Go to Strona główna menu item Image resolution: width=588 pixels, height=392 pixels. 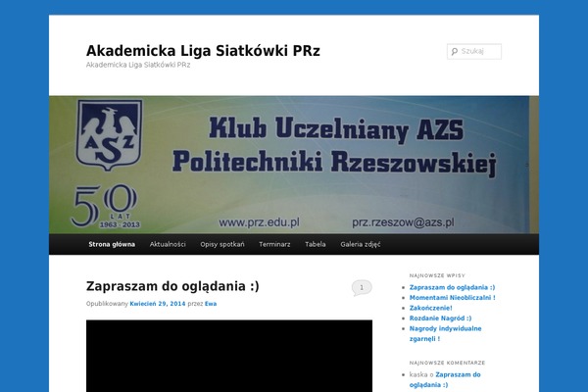(112, 244)
